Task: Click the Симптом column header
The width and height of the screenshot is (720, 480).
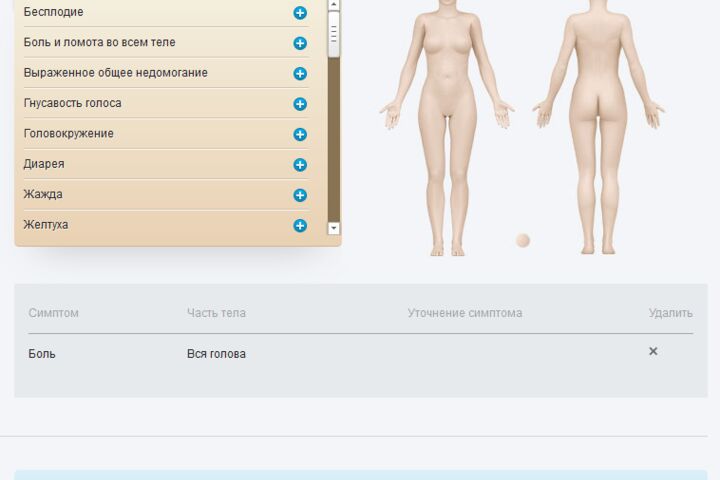Action: tap(53, 313)
